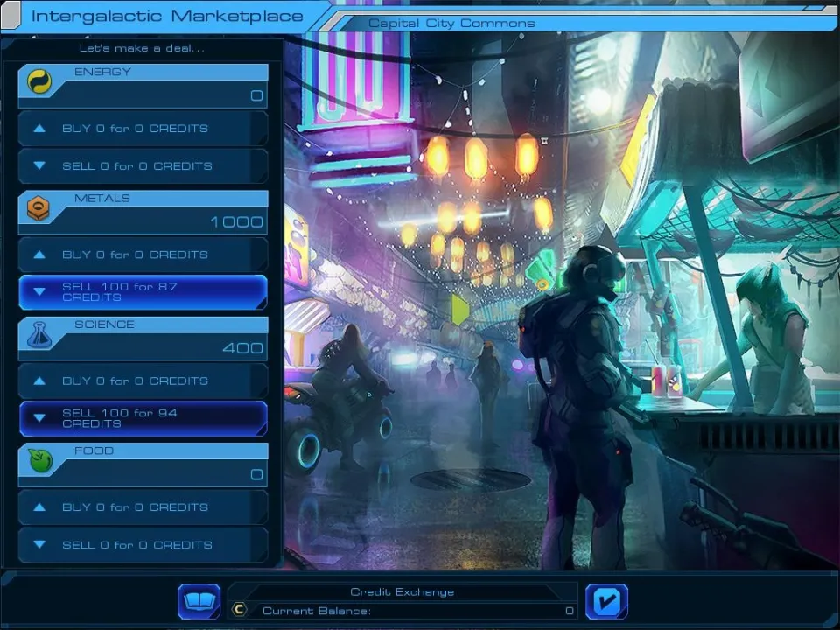Image resolution: width=840 pixels, height=630 pixels.
Task: Click Buy 0 for 0 credits under Food
Action: (143, 507)
